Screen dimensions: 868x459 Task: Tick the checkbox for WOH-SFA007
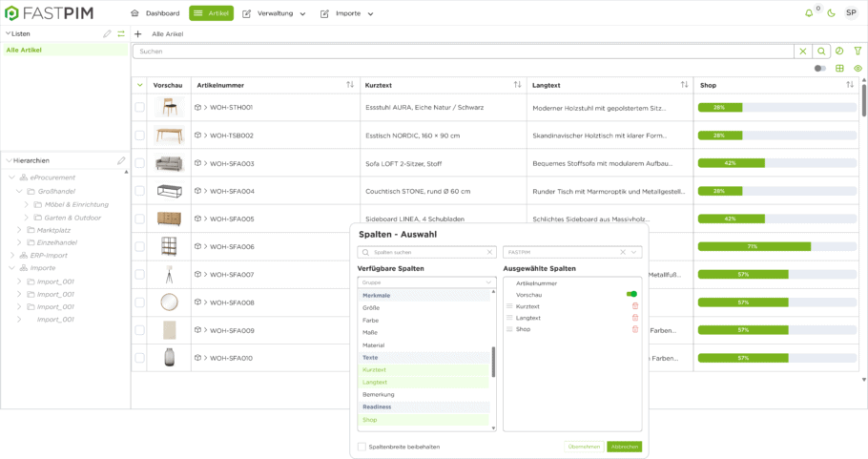coord(139,275)
